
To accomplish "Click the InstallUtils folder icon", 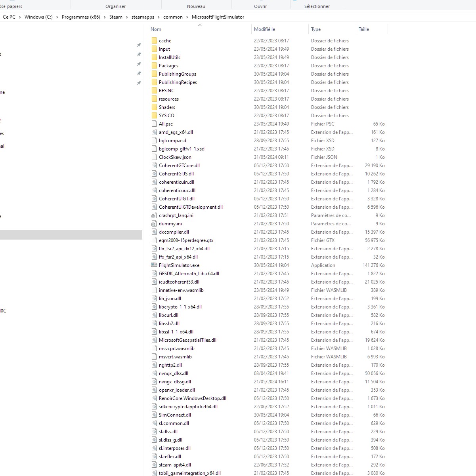I will [x=154, y=57].
